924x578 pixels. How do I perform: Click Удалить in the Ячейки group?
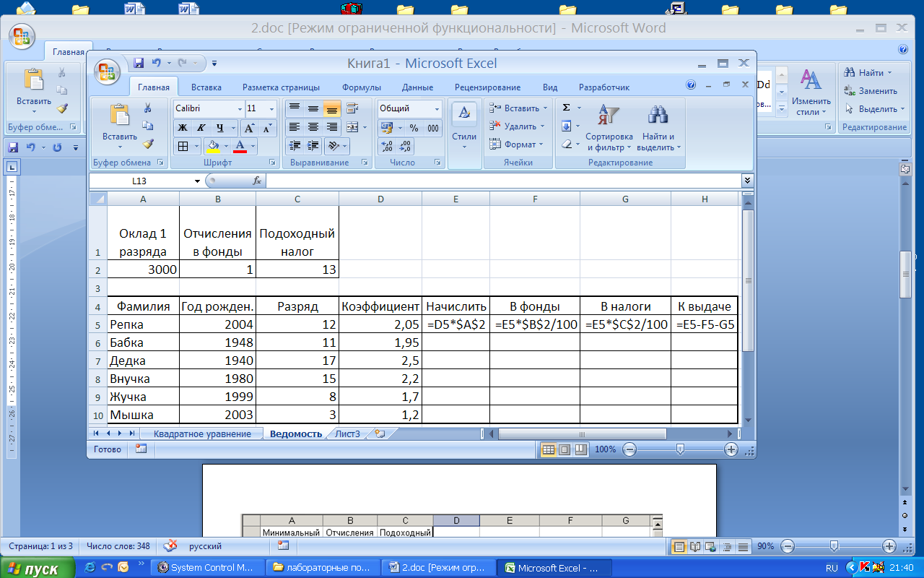[x=516, y=126]
